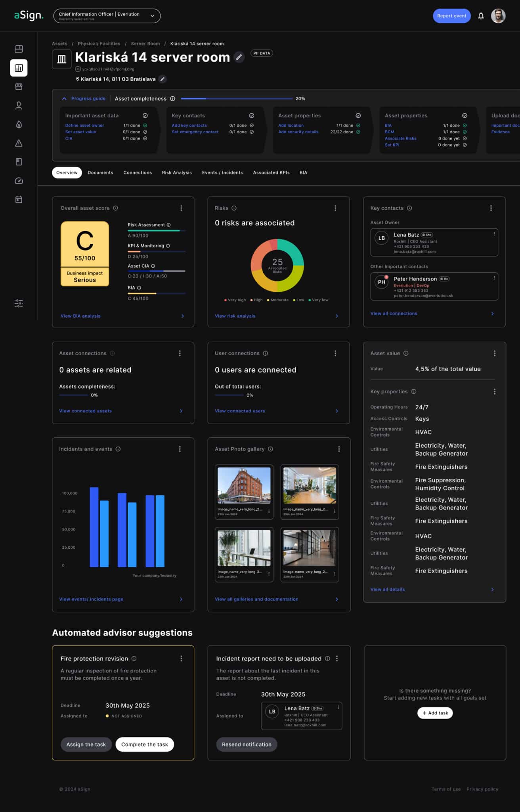Open the Server Room breadcrumb link

pos(145,44)
